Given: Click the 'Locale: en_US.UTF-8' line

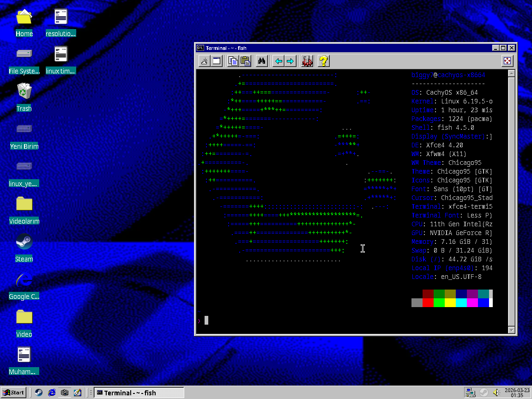Looking at the screenshot, I should coord(447,277).
